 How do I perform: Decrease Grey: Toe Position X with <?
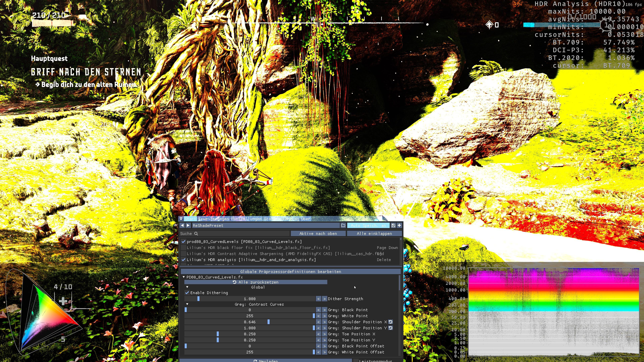[x=318, y=334]
